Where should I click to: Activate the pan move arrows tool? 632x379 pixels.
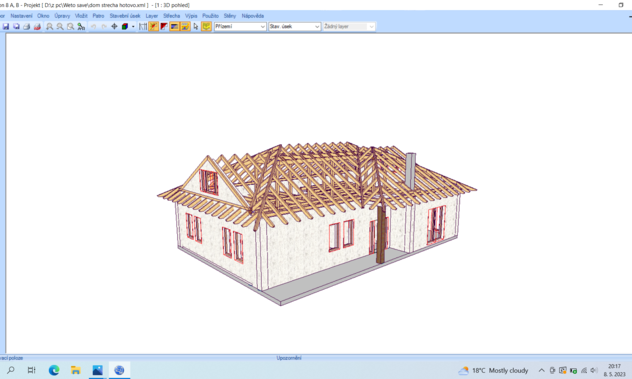point(114,27)
